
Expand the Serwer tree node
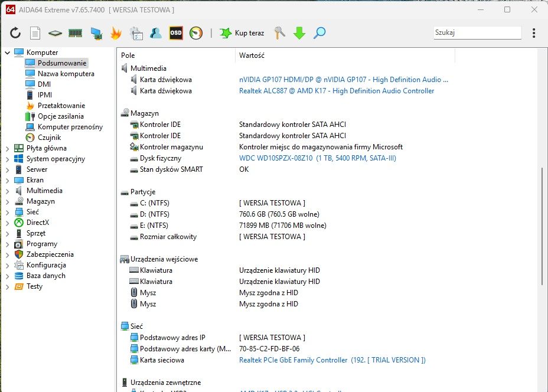pos(7,170)
